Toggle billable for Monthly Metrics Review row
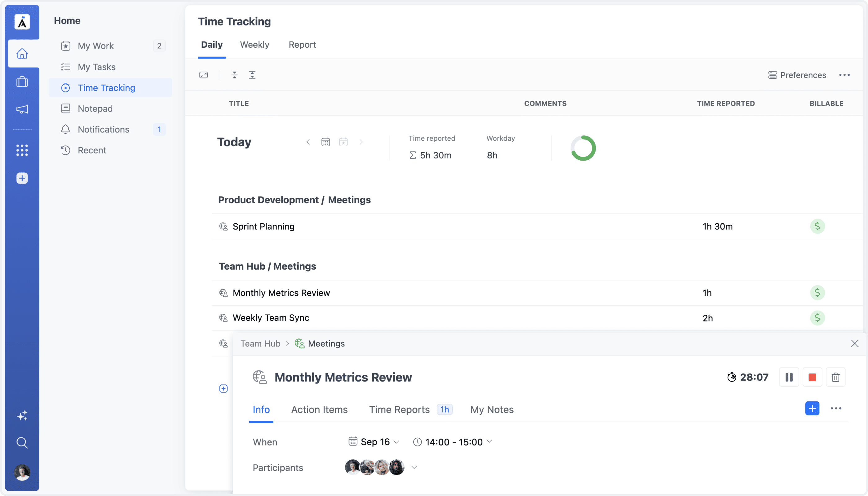868x496 pixels. pyautogui.click(x=817, y=293)
